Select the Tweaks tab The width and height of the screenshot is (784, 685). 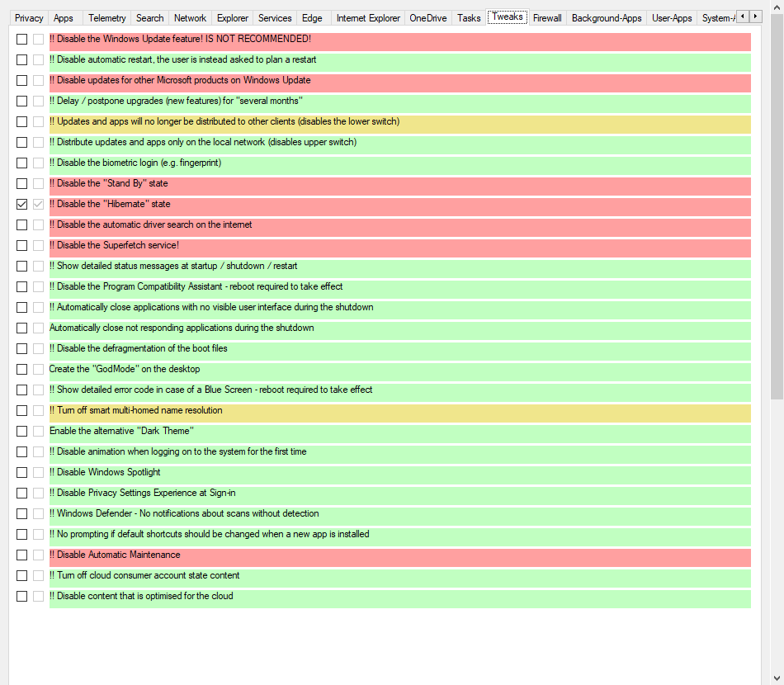[508, 17]
